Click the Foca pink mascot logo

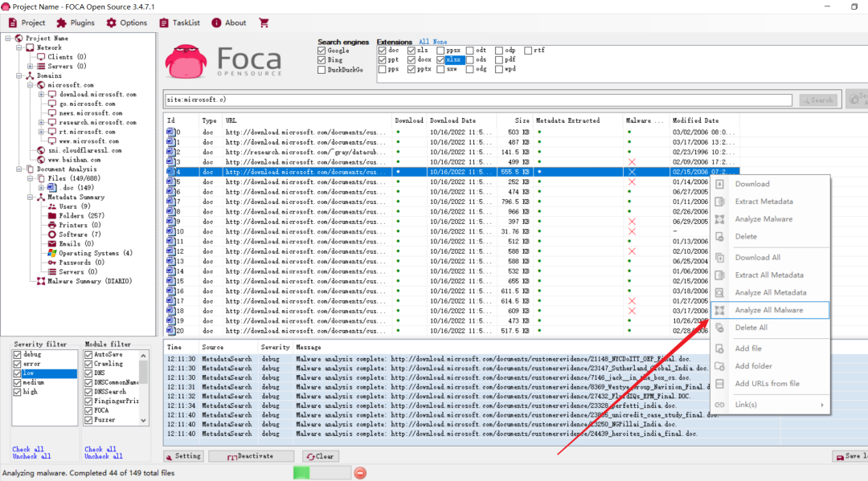[x=186, y=61]
